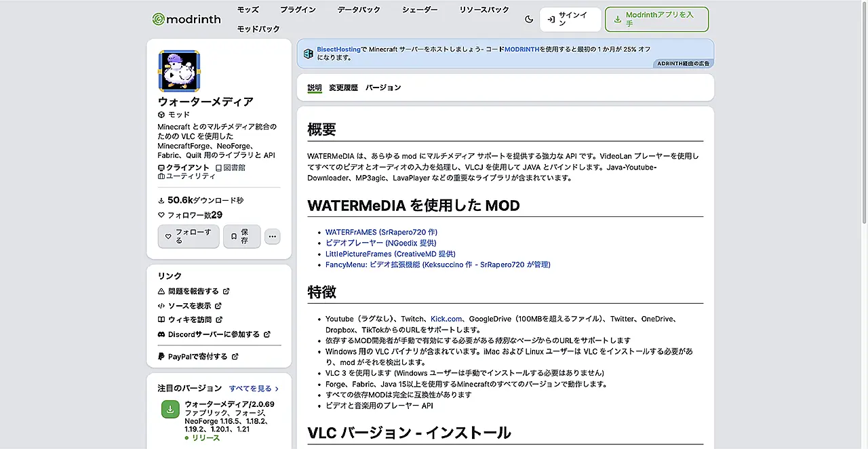
Task: Toggle dark mode moon icon
Action: tap(529, 19)
